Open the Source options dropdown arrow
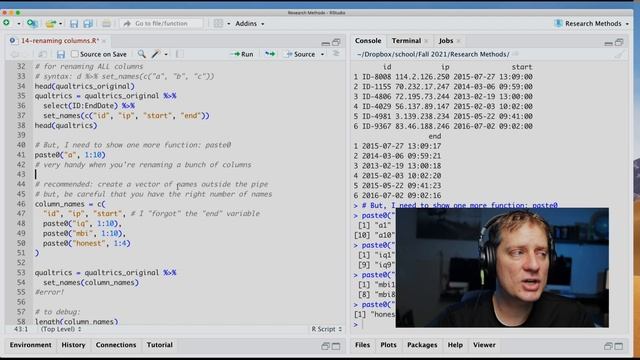640x360 pixels. [x=322, y=54]
